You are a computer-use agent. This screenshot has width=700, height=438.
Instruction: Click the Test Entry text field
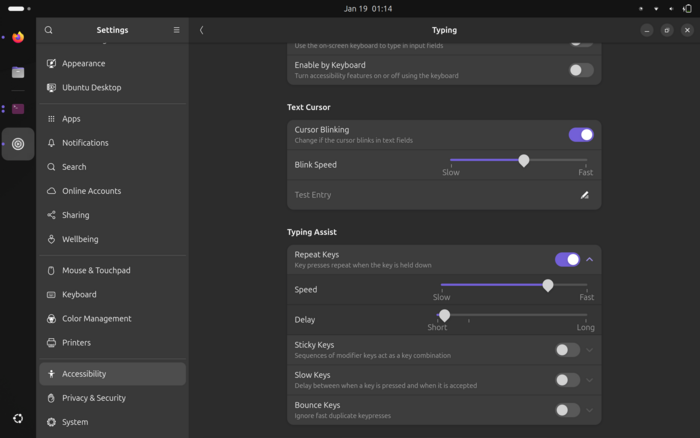pos(430,195)
